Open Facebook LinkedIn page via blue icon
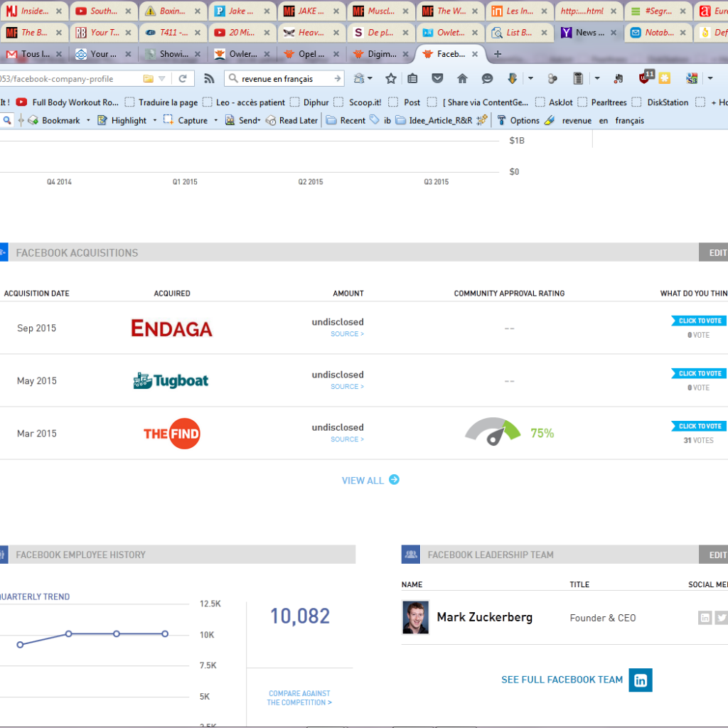Viewport: 728px width, 728px height. coord(641,680)
